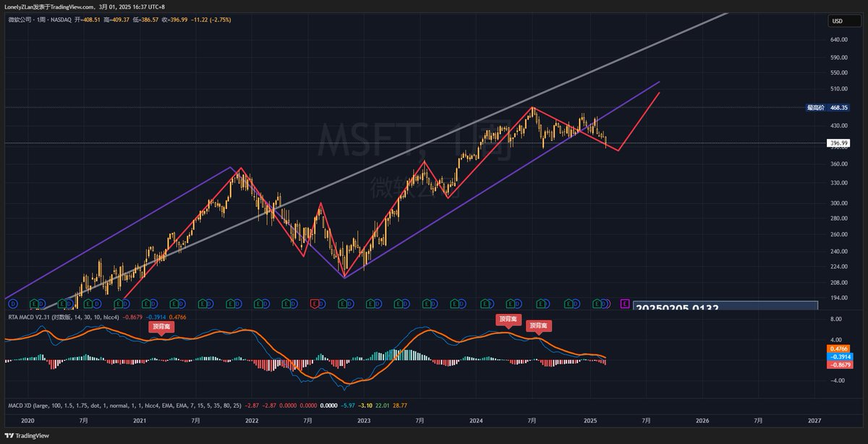Click the 28.77 MACD XD value
868x444 pixels.
[x=400, y=406]
